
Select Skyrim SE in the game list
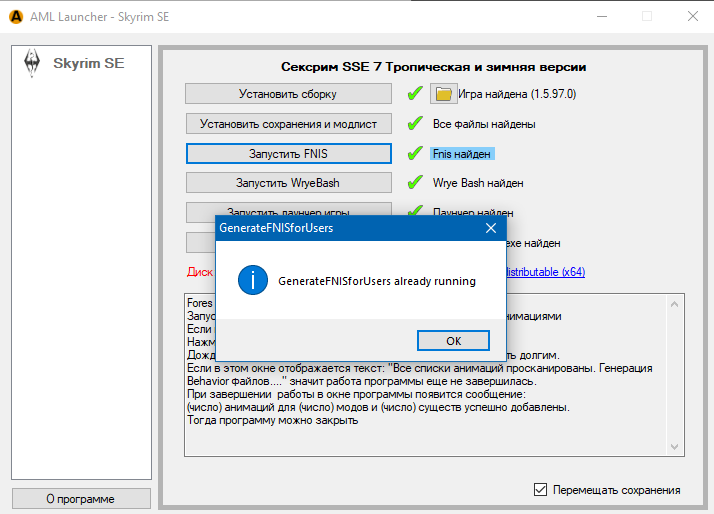[88, 63]
